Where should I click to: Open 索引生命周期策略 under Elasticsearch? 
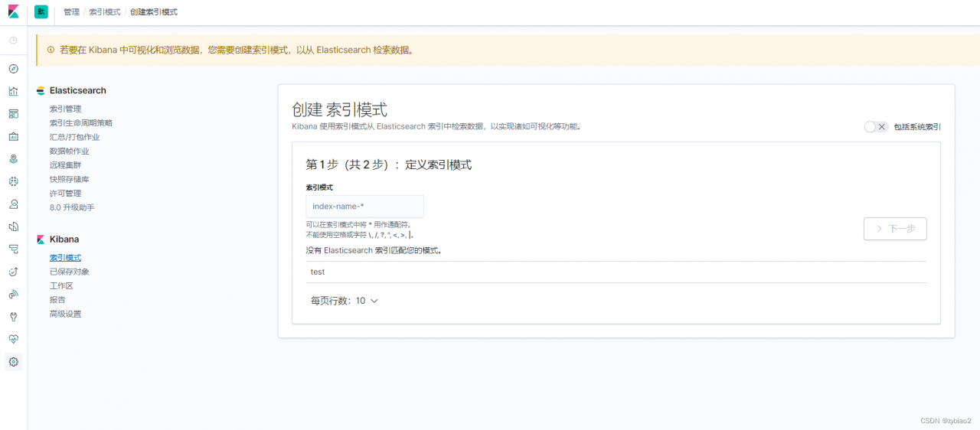81,122
